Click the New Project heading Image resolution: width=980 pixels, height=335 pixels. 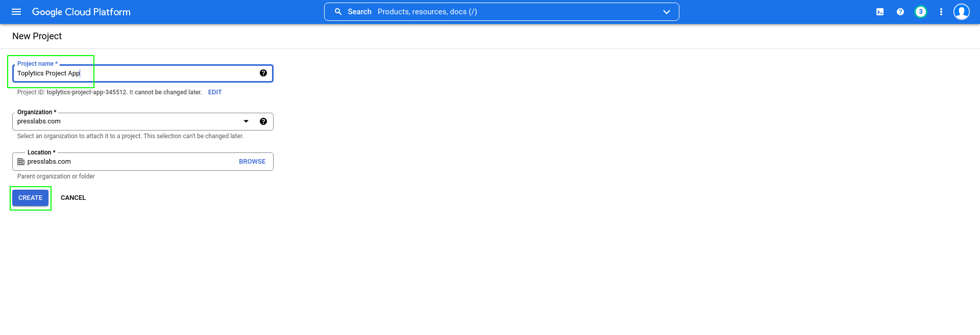(37, 36)
